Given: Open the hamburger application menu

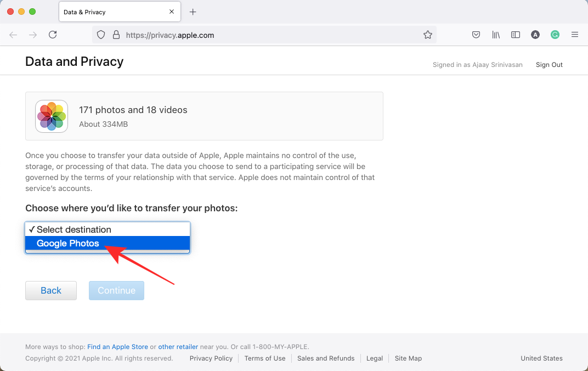Looking at the screenshot, I should [x=575, y=35].
